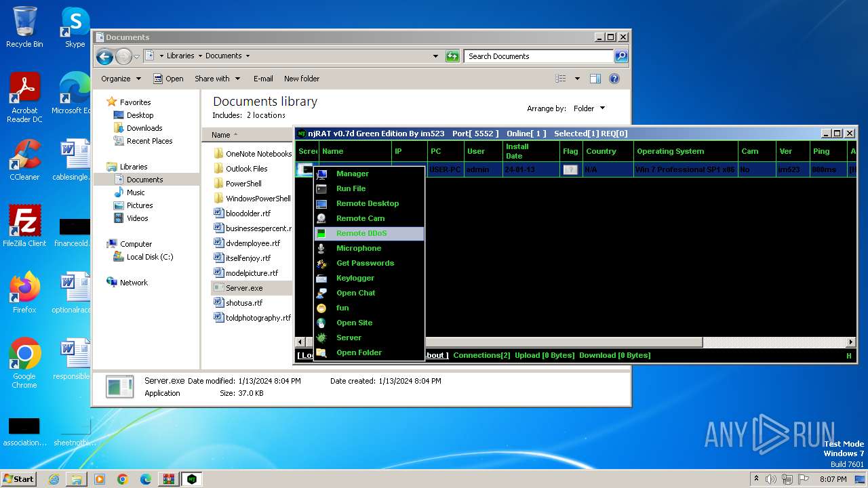
Task: Open the Recycle Bin desktop icon
Action: 24,27
